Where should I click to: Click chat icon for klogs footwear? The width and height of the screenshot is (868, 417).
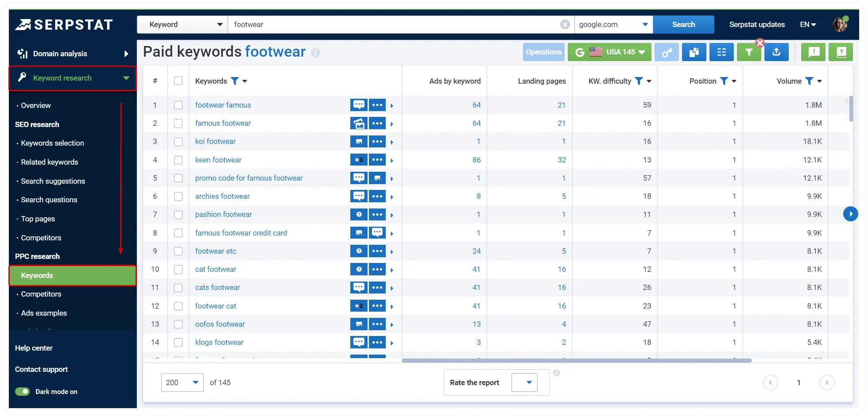point(359,342)
